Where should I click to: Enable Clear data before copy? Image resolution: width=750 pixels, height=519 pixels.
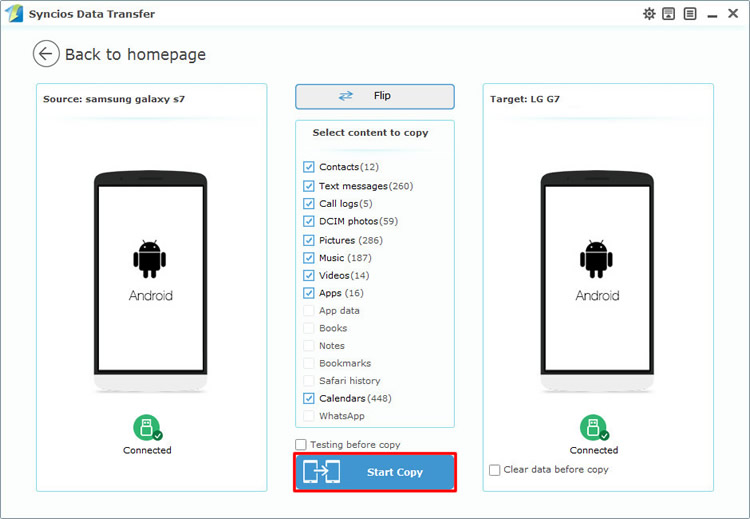point(495,470)
